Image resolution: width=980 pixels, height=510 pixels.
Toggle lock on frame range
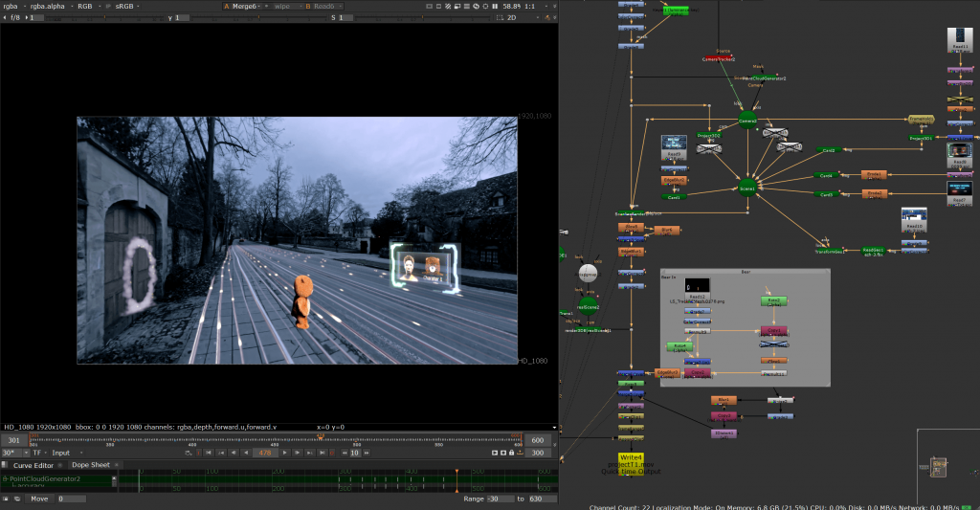point(511,453)
